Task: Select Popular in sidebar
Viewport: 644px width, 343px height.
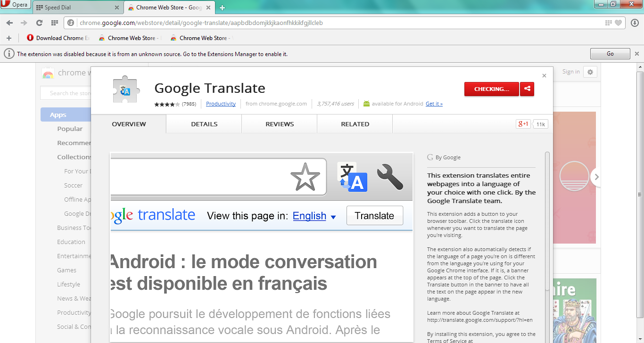Action: pyautogui.click(x=70, y=129)
